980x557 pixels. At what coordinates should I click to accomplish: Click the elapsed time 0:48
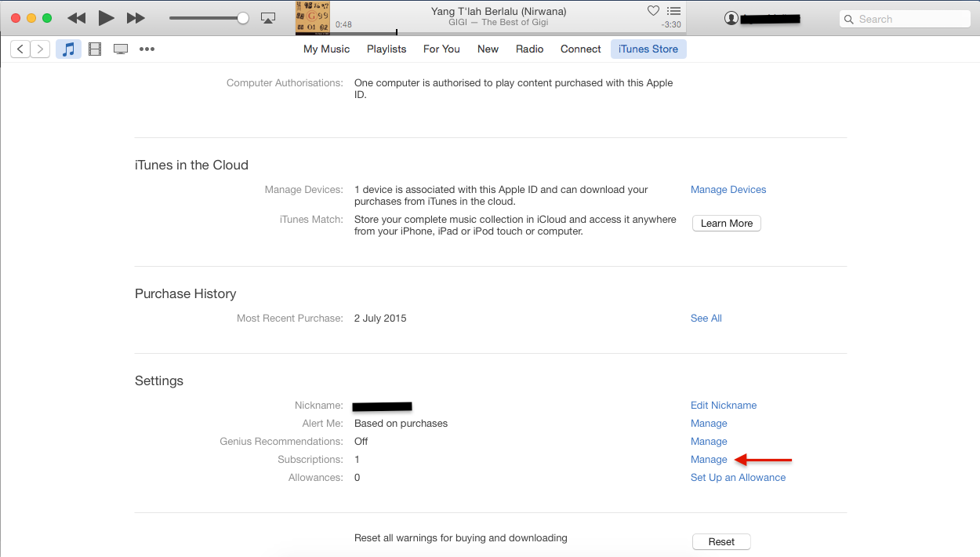pos(343,24)
